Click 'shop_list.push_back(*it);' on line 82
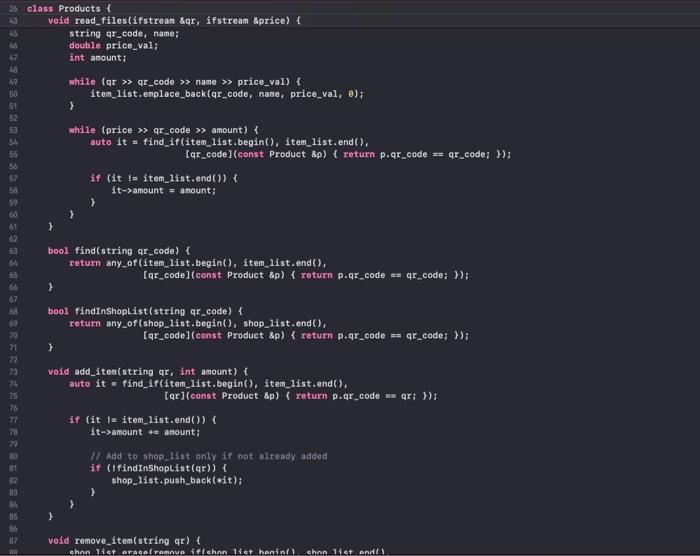 pyautogui.click(x=177, y=480)
